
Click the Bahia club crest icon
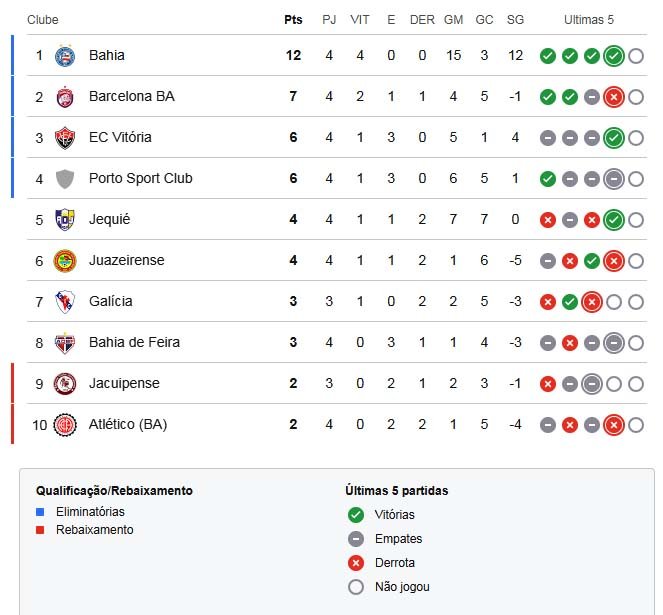point(65,56)
